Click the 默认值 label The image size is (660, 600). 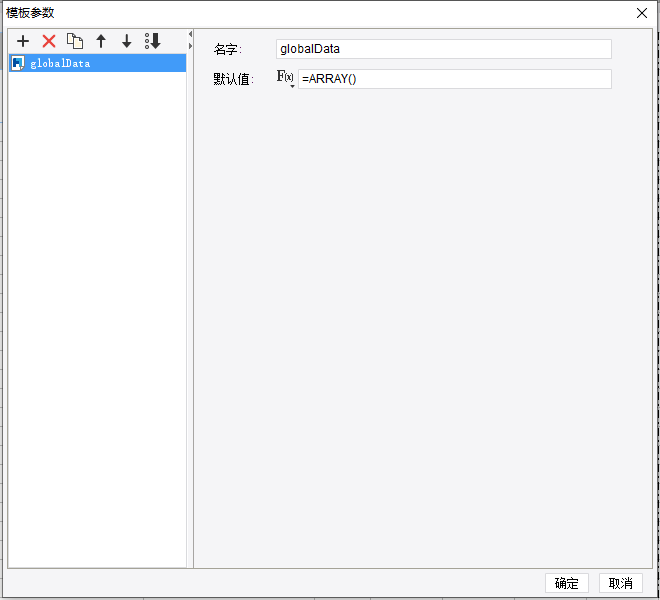point(234,79)
